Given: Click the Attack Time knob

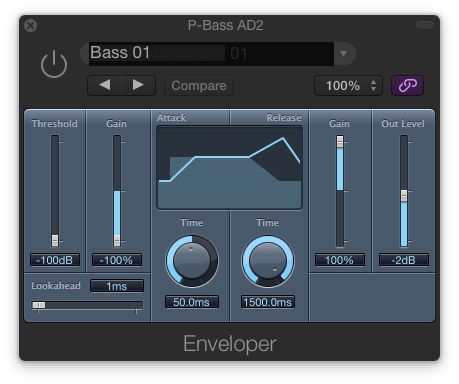Looking at the screenshot, I should 192,261.
